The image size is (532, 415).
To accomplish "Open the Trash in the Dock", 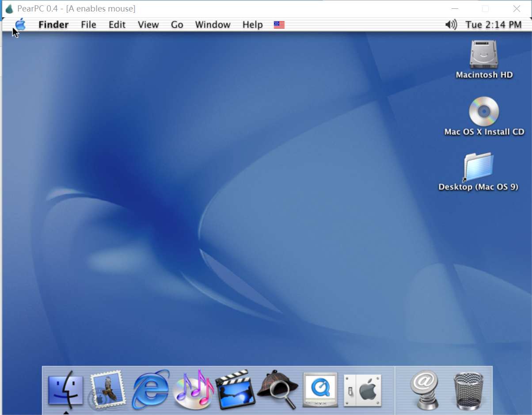I will (469, 391).
